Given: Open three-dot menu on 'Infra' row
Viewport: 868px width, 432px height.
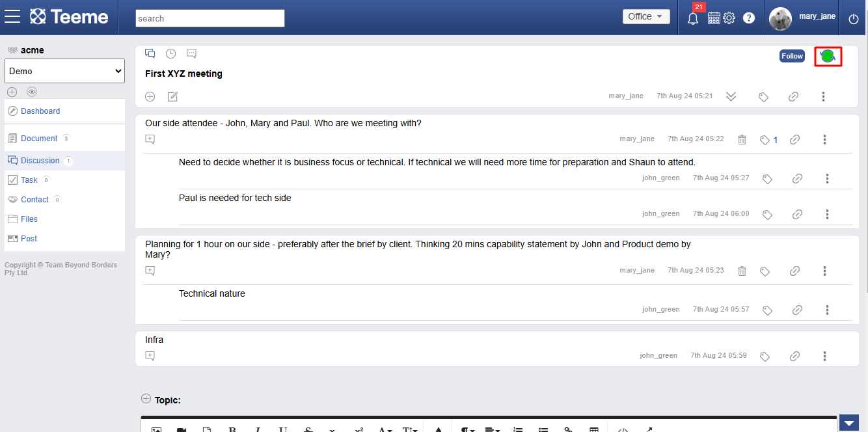Looking at the screenshot, I should [824, 356].
